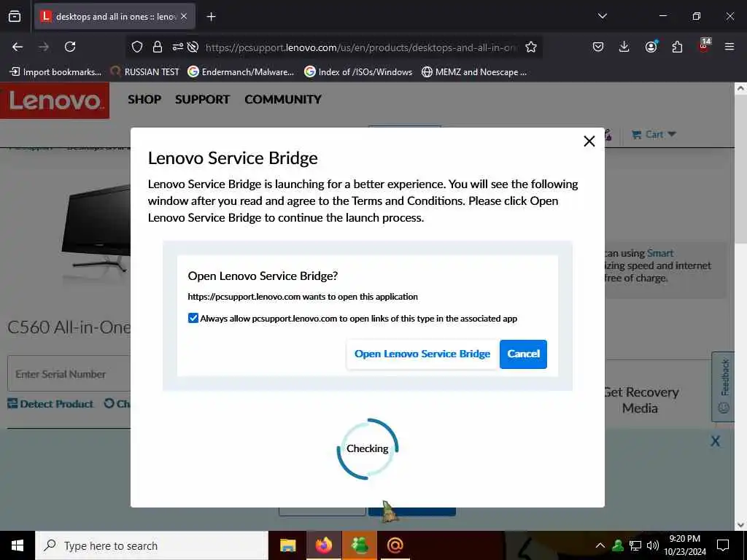Close the Lenovo Service Bridge dialog with X
This screenshot has width=747, height=560.
pos(589,141)
